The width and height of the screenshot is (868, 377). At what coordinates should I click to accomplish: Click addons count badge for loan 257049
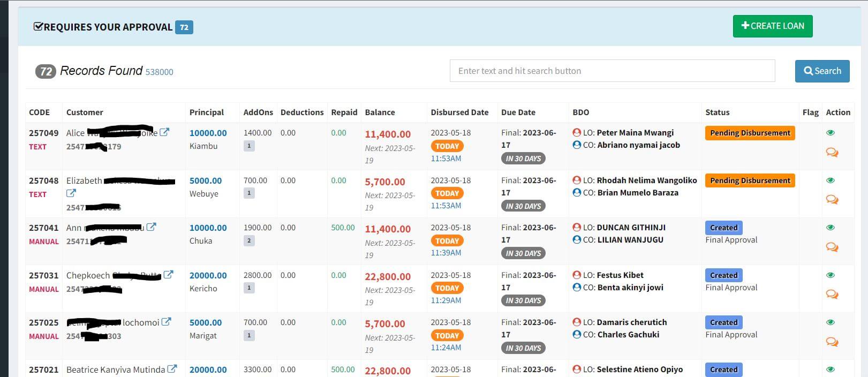pos(249,146)
